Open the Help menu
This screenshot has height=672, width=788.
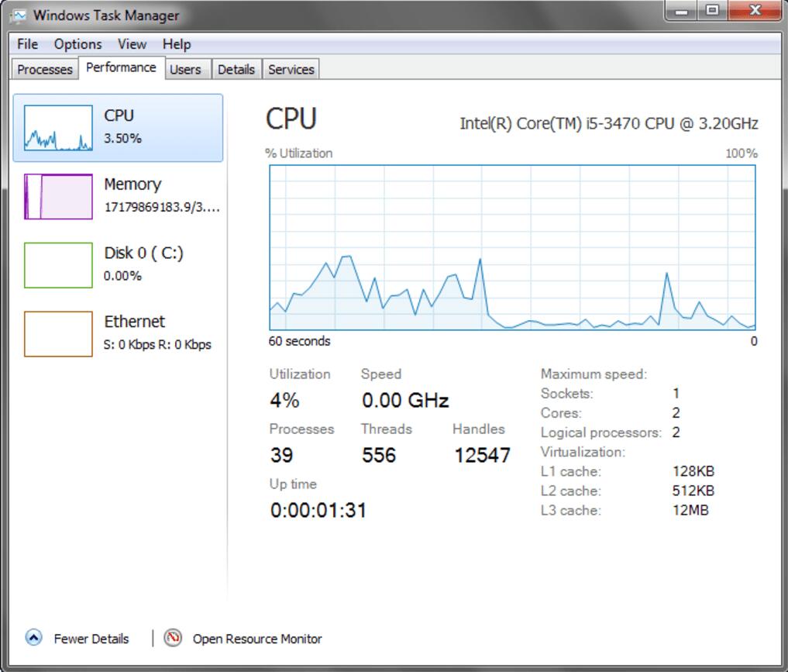177,44
